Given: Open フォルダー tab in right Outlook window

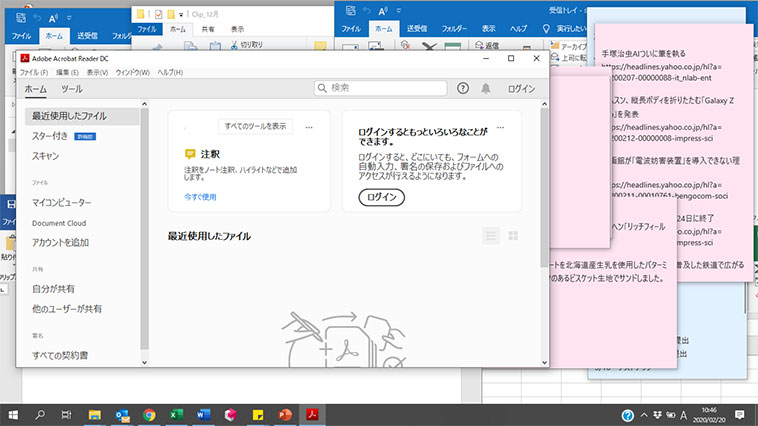Looking at the screenshot, I should (454, 29).
